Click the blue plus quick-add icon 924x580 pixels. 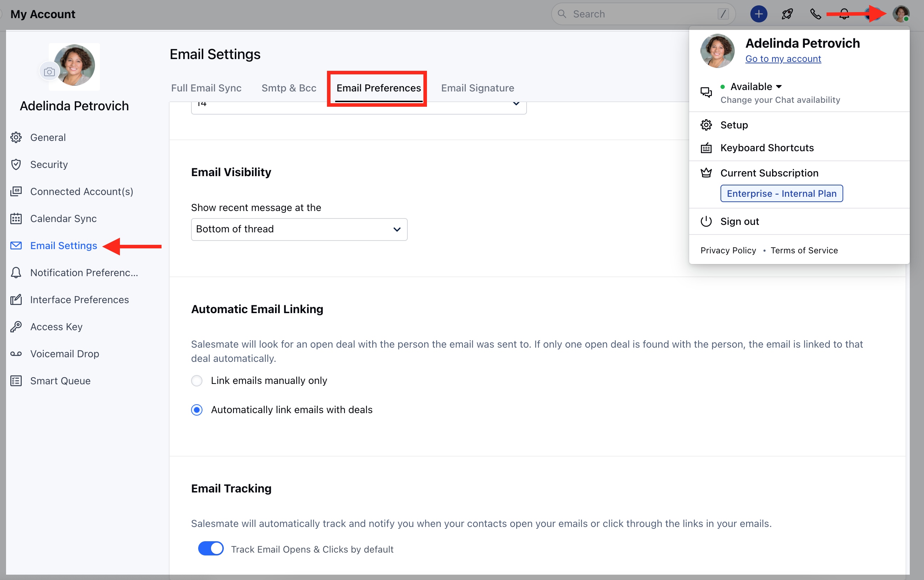(758, 14)
